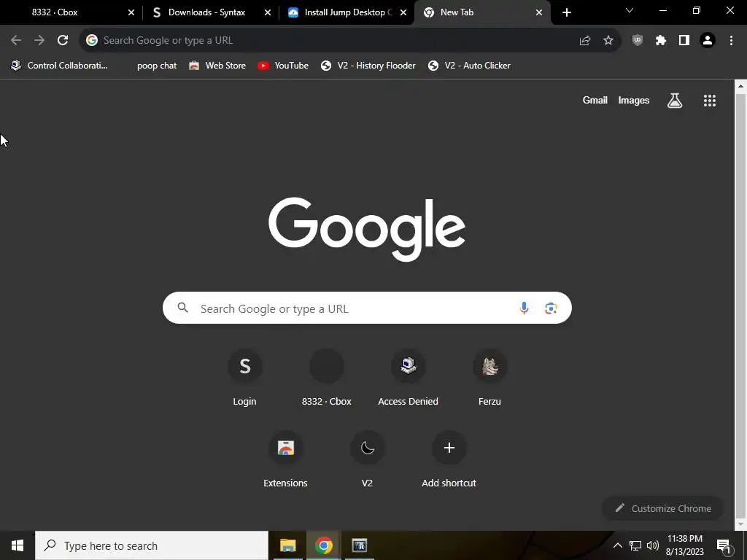Open the V2 - Auto Clicker bookmark
747x560 pixels.
coord(469,66)
